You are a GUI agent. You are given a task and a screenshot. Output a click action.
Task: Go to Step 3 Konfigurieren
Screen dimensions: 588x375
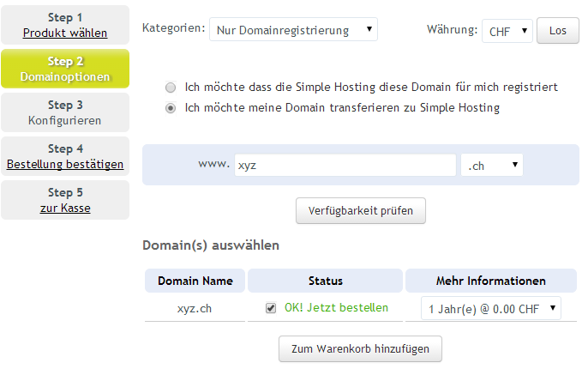click(65, 112)
